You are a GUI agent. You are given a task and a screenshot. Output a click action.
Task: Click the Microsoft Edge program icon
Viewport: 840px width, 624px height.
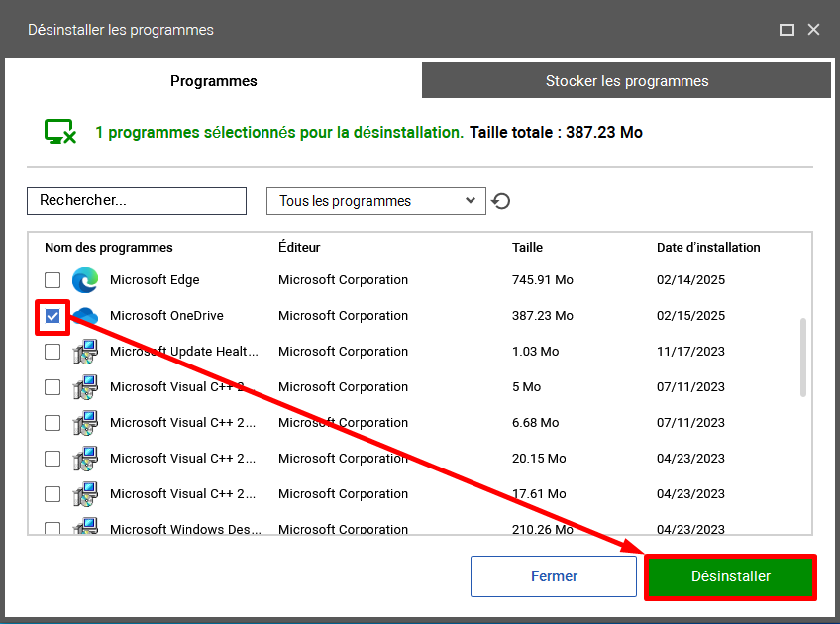[x=85, y=280]
